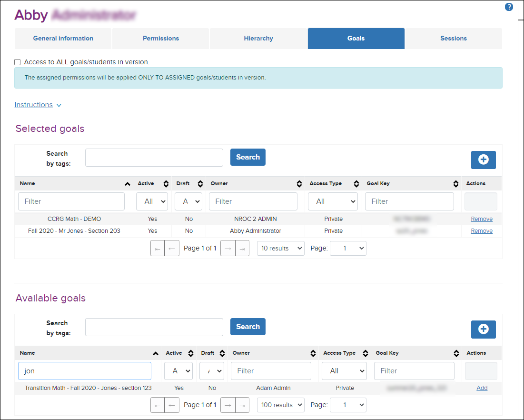
Task: Click 'Transition Math - Fall 2020 - Jones' cell
Action: pyautogui.click(x=88, y=388)
